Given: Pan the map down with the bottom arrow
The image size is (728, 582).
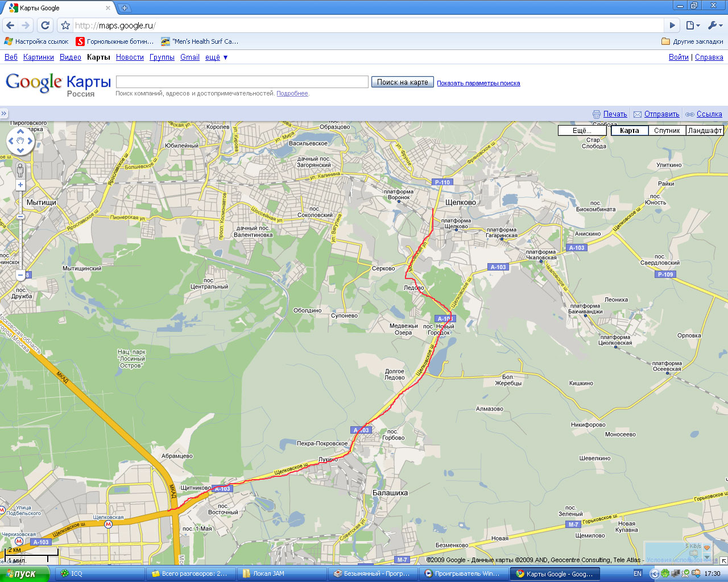Looking at the screenshot, I should tap(20, 151).
